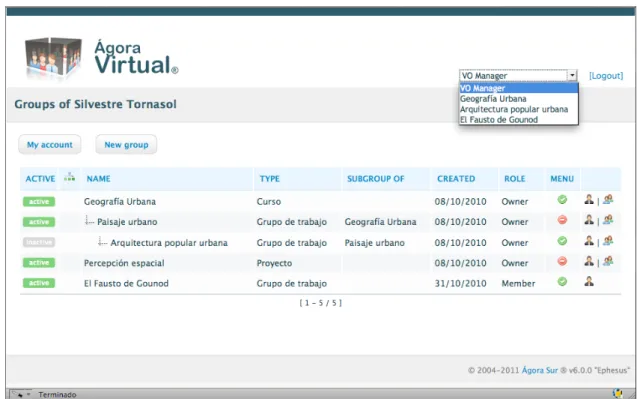Toggle active badge for Geografía Urbana
This screenshot has width=637, height=399.
coord(39,202)
